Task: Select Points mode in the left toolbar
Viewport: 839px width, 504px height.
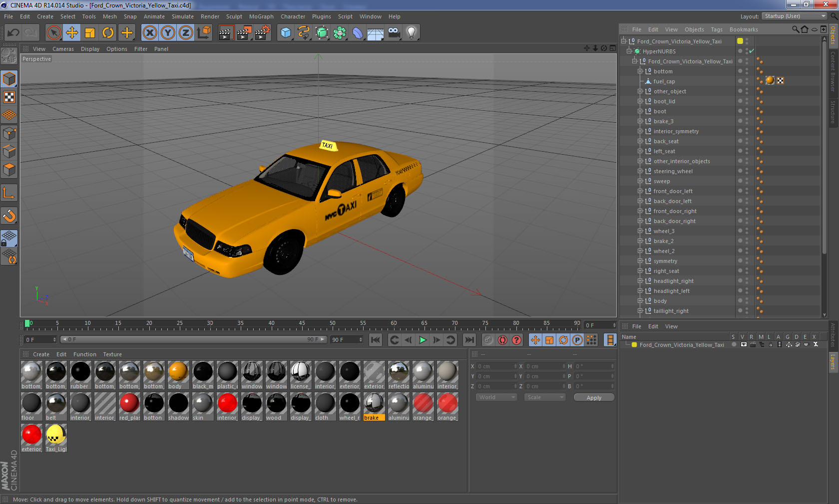Action: [x=9, y=134]
